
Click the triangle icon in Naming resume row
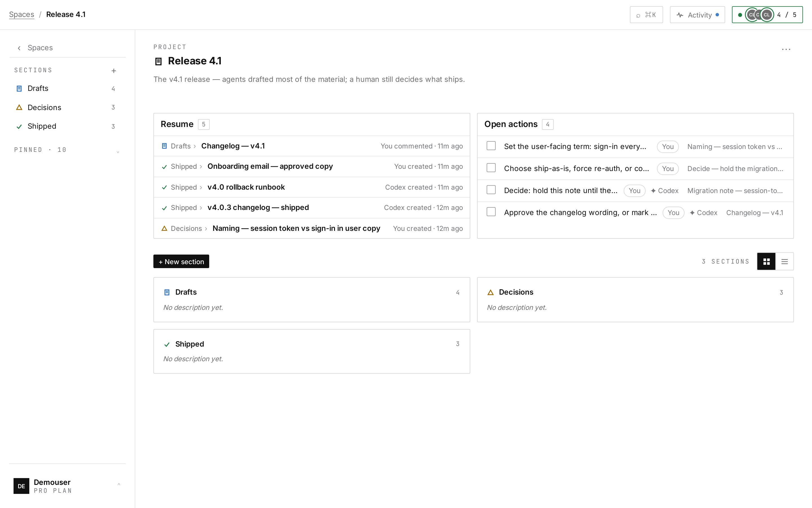pos(164,229)
